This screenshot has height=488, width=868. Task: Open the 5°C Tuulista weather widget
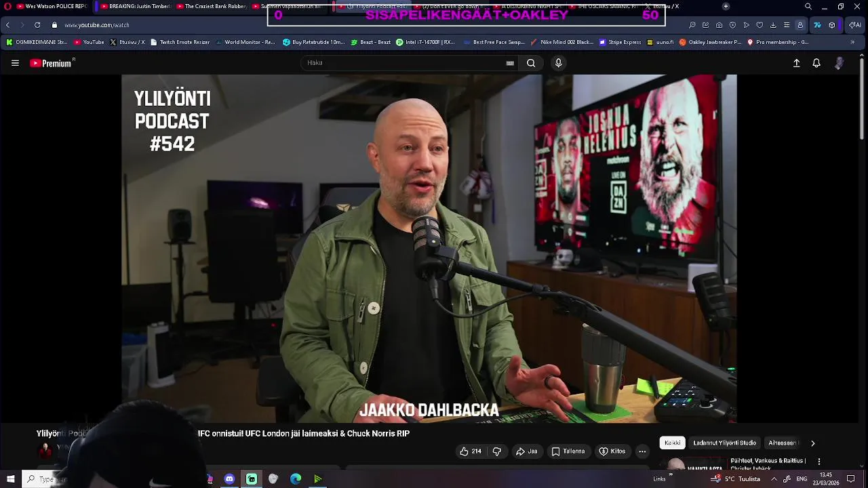tap(737, 479)
